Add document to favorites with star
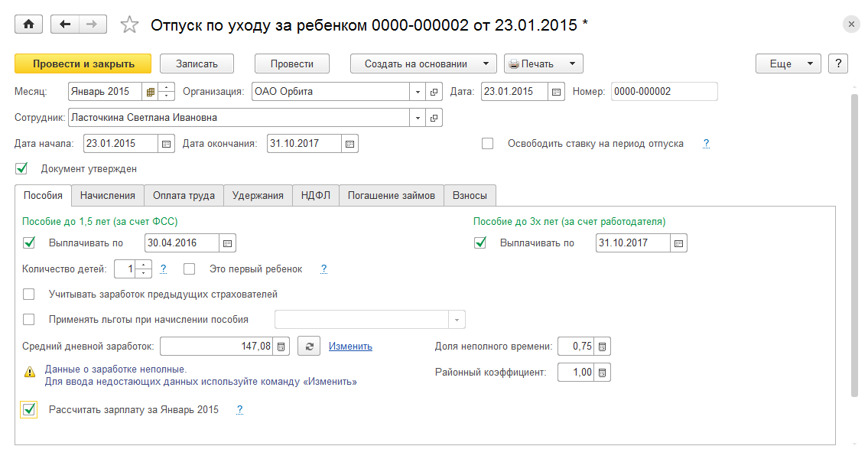 click(130, 25)
